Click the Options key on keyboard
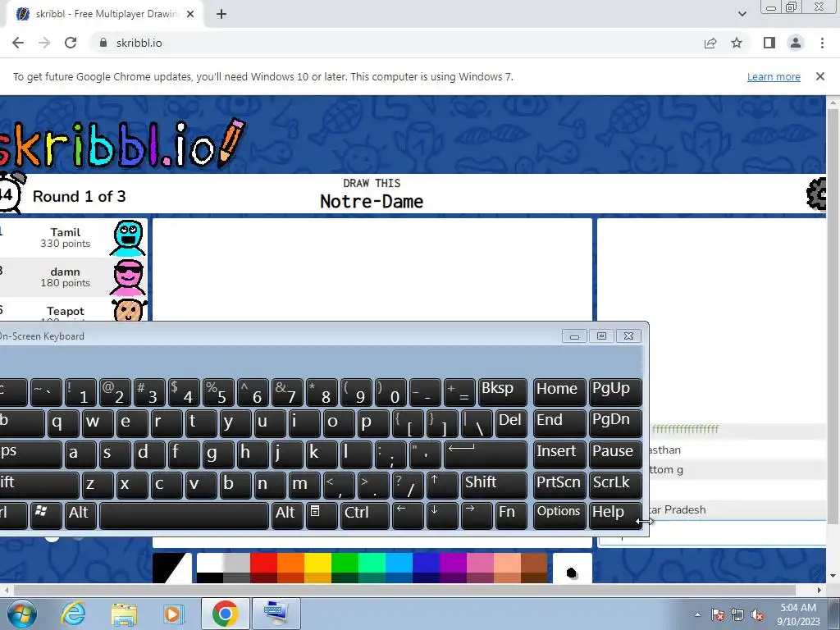 point(559,515)
